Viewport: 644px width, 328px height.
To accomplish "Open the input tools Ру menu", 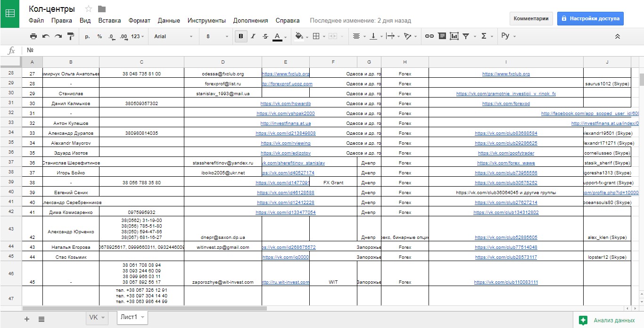I will pyautogui.click(x=508, y=36).
